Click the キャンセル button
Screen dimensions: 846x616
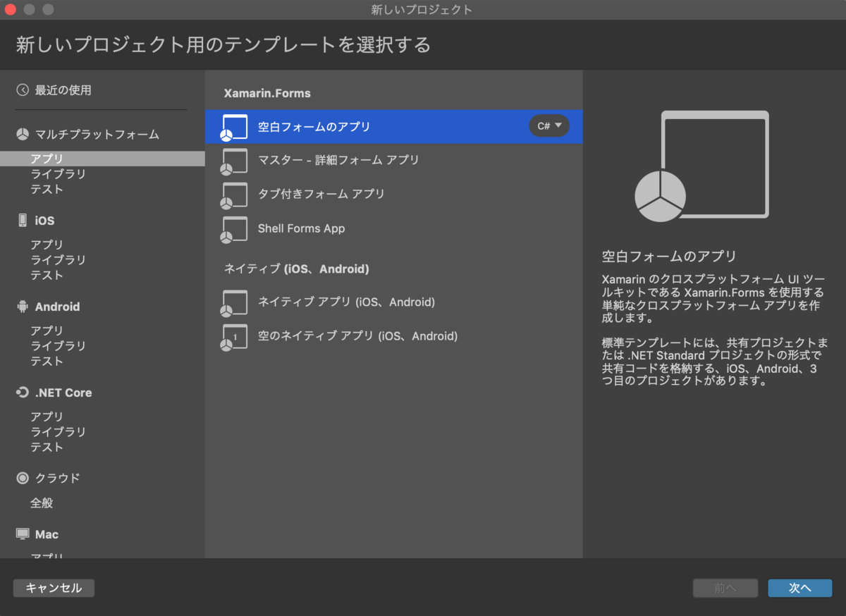(54, 588)
